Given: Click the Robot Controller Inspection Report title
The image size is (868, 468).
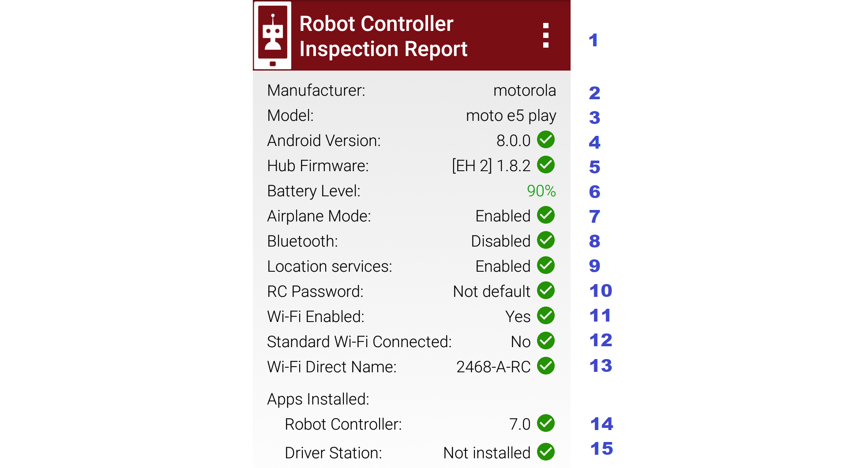Looking at the screenshot, I should (383, 36).
